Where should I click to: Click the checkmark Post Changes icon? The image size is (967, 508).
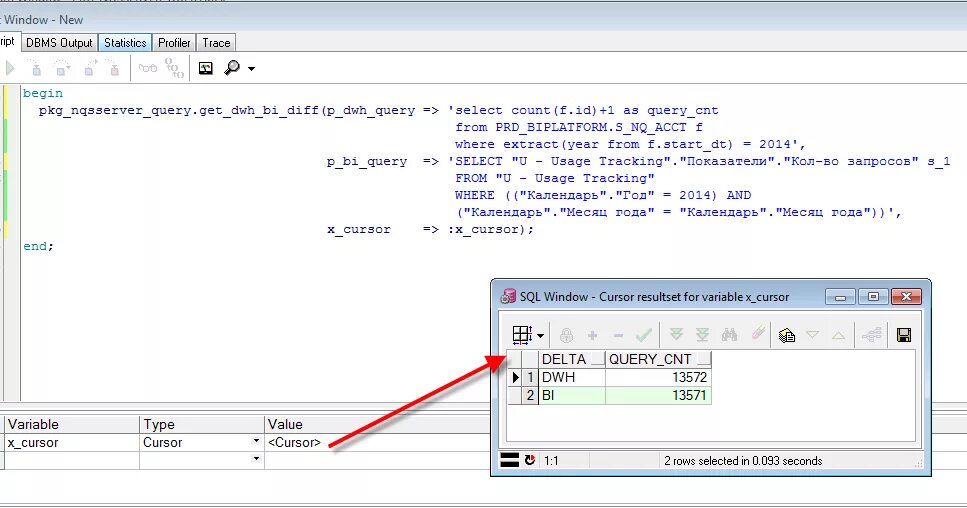click(644, 335)
